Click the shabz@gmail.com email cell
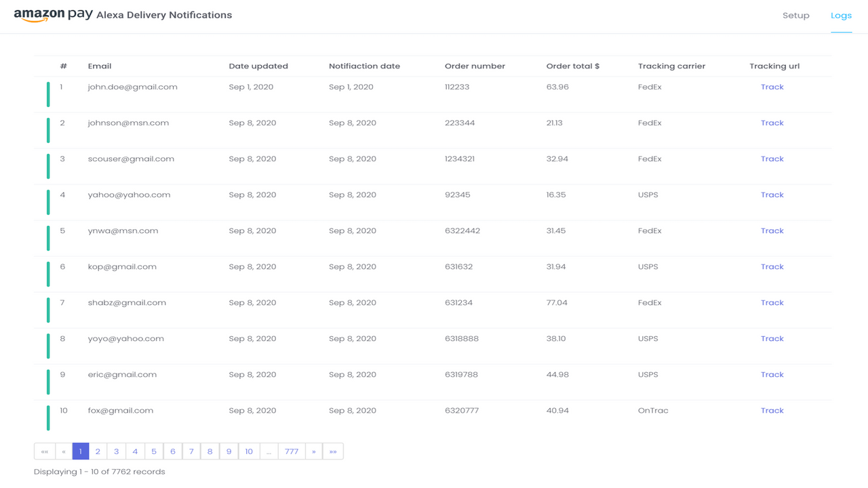Viewport: 868px width, 488px height. 127,302
